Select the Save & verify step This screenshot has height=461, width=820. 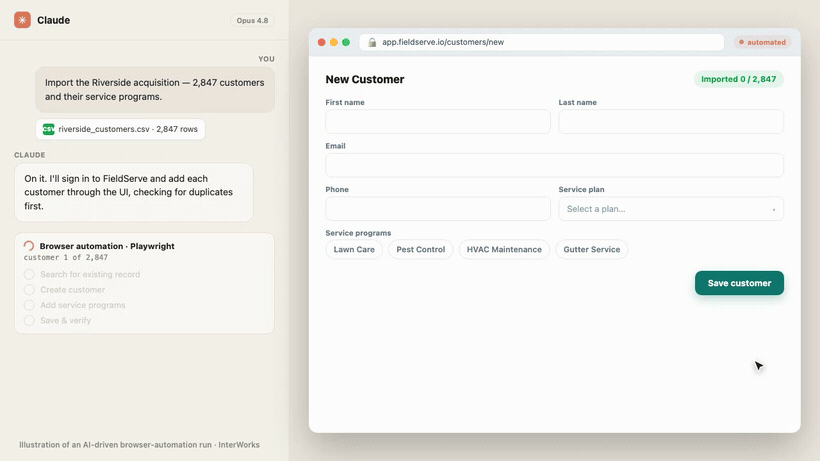tap(58, 320)
